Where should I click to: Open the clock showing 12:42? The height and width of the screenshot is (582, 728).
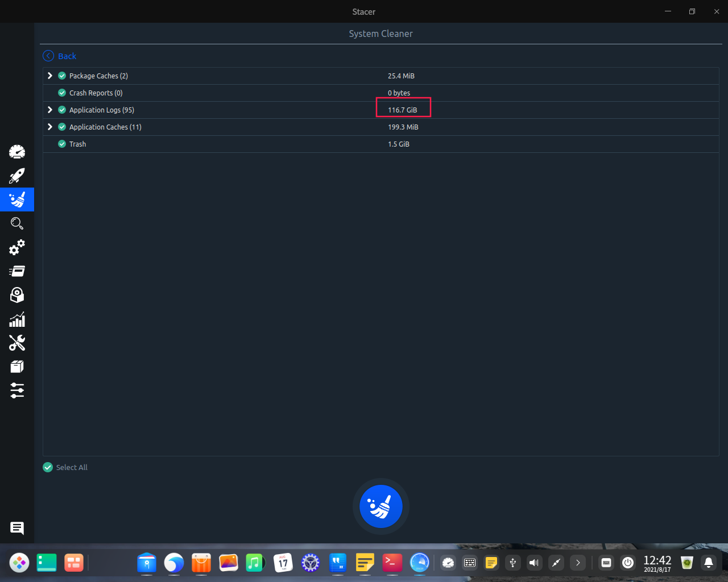657,563
